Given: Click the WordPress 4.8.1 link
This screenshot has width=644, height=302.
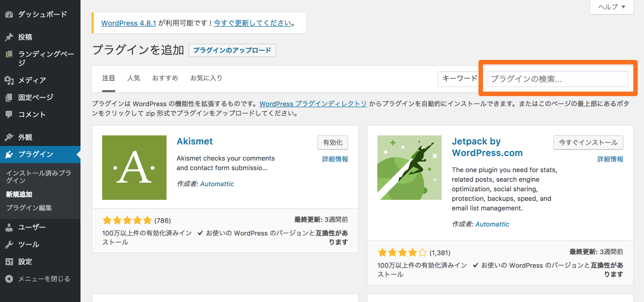Looking at the screenshot, I should point(129,23).
